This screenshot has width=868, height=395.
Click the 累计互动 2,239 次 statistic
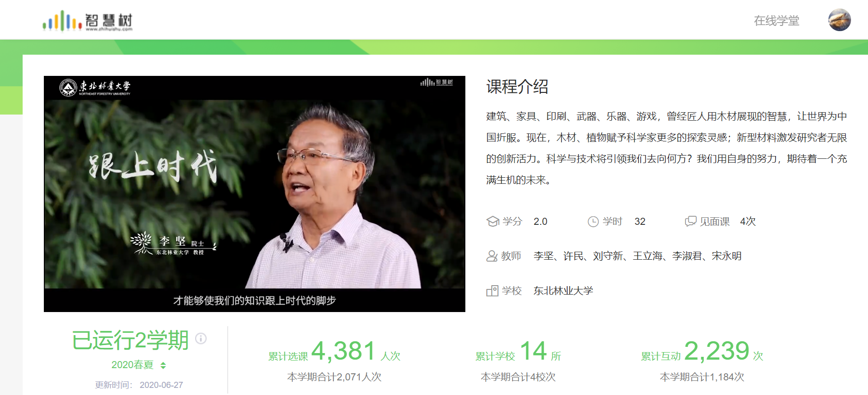702,352
